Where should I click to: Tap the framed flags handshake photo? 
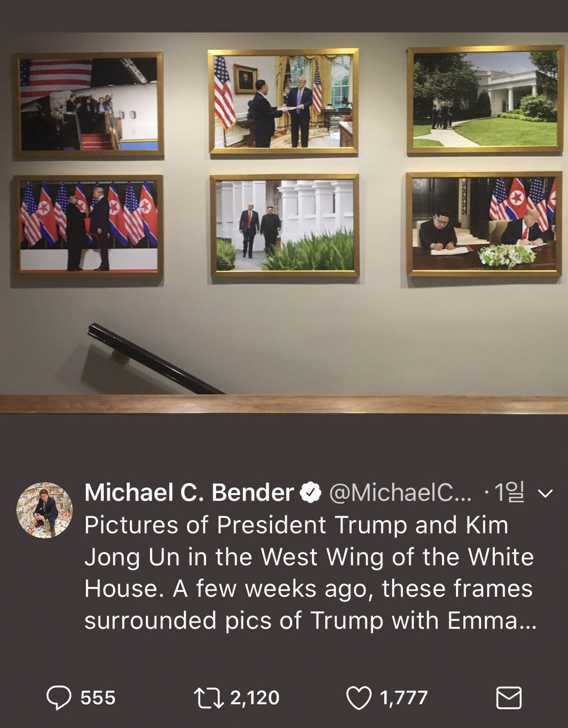(x=88, y=226)
